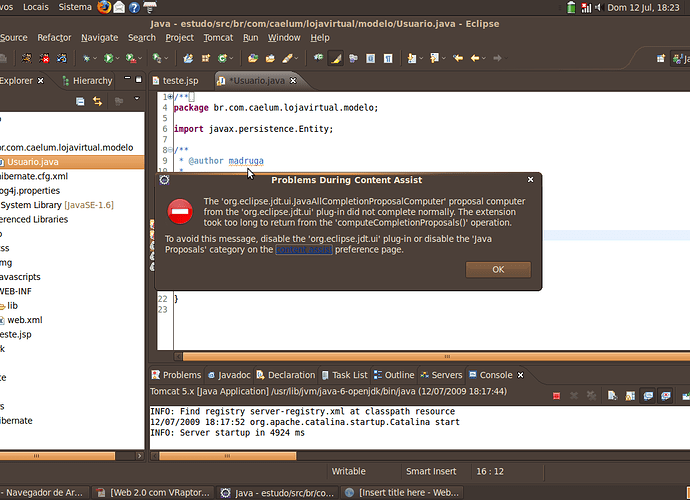Open Package Explorer view menu triangle

click(x=136, y=99)
